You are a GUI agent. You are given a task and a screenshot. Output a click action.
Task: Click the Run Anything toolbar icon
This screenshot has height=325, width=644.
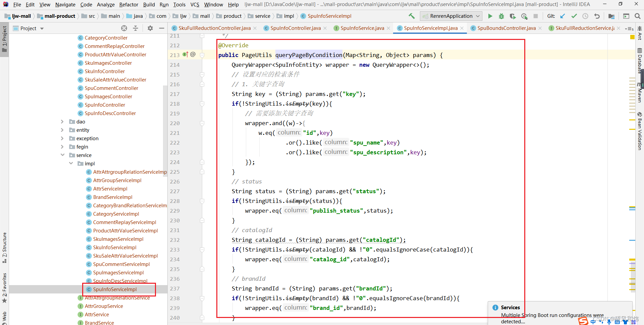point(626,16)
